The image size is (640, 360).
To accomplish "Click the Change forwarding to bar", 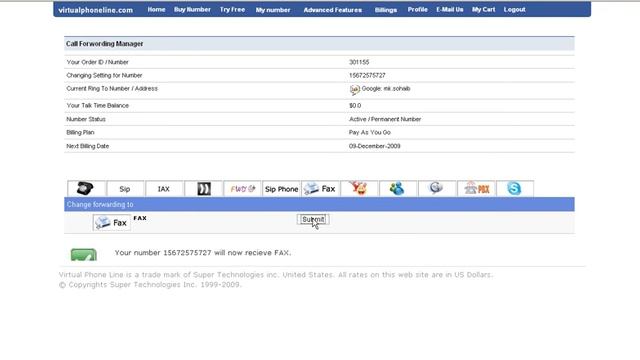I will pos(319,204).
